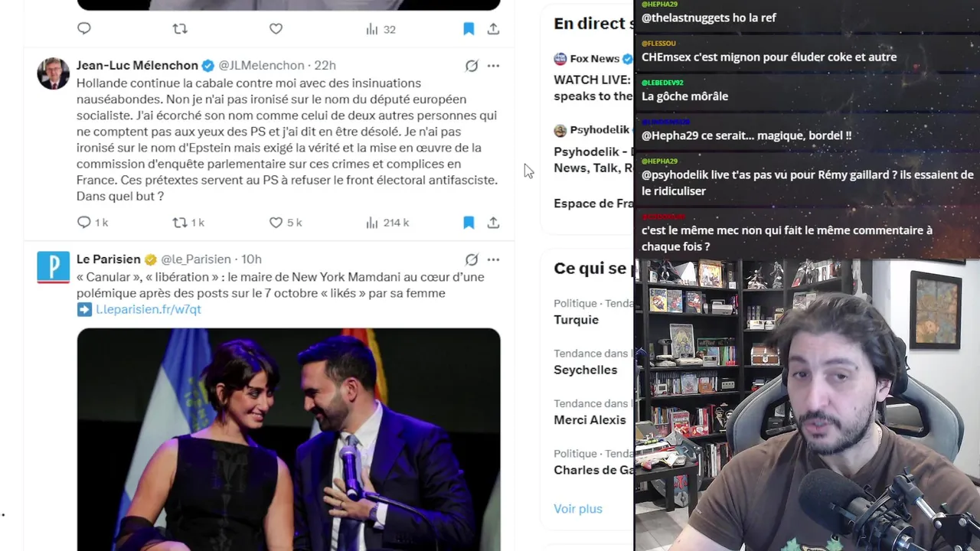Expand trends with Voir plus

click(x=578, y=509)
